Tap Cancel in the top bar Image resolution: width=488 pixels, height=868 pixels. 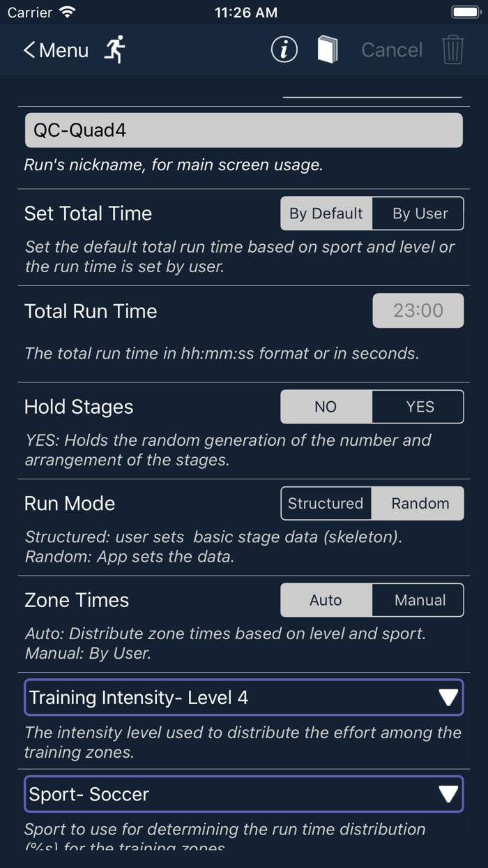(391, 50)
